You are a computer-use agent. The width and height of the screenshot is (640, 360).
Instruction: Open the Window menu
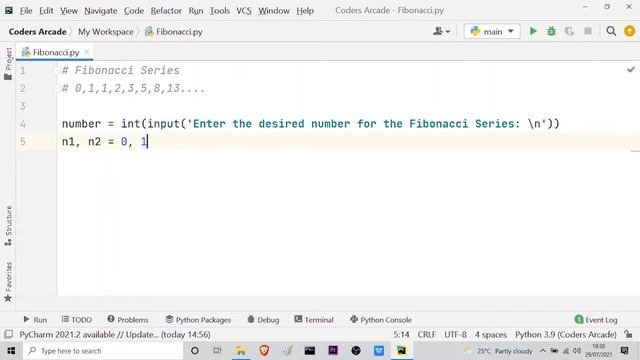[274, 11]
